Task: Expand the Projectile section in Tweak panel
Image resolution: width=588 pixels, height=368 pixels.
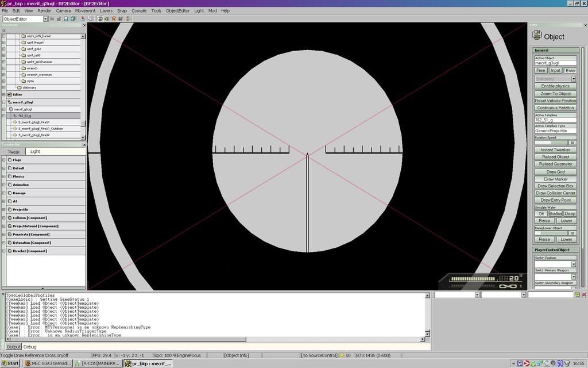Action: [4, 209]
